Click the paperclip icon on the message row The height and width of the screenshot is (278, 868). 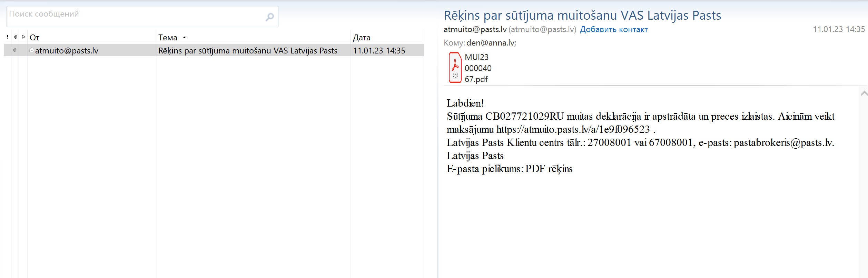coord(14,50)
